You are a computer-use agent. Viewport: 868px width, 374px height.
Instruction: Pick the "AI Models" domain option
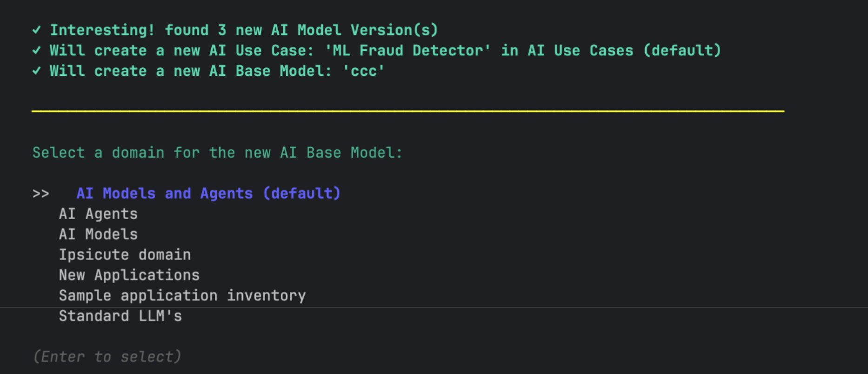[x=98, y=234]
